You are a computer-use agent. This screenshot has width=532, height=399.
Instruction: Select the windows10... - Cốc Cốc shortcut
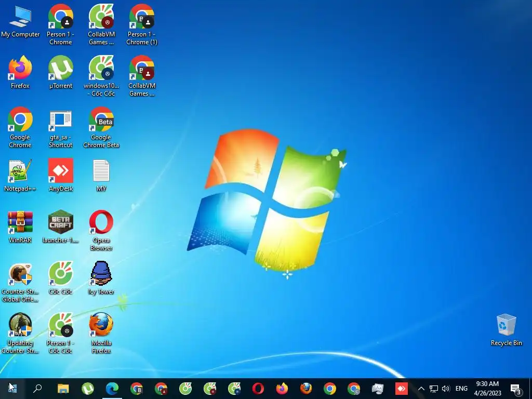tap(101, 76)
